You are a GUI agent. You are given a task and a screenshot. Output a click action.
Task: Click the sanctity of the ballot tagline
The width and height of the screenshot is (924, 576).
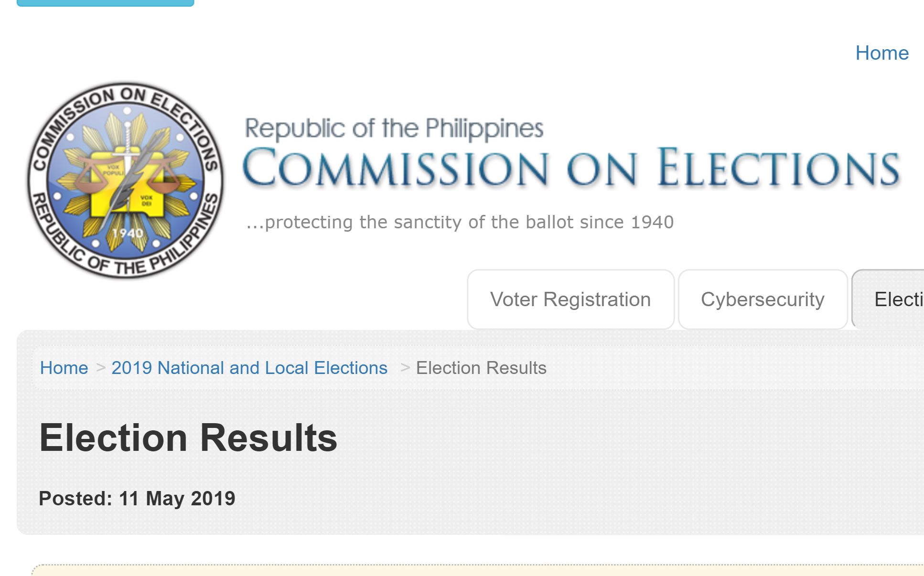click(x=460, y=222)
